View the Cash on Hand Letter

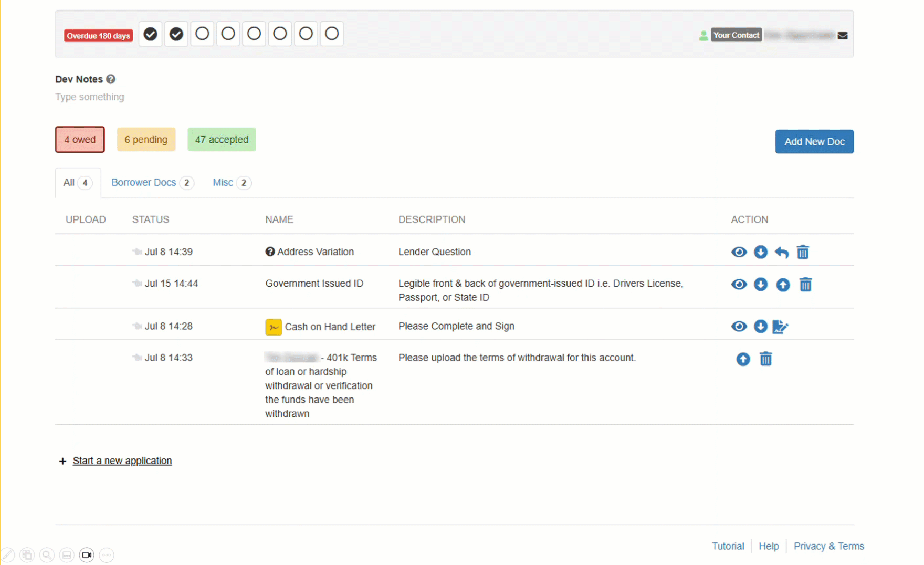click(739, 326)
